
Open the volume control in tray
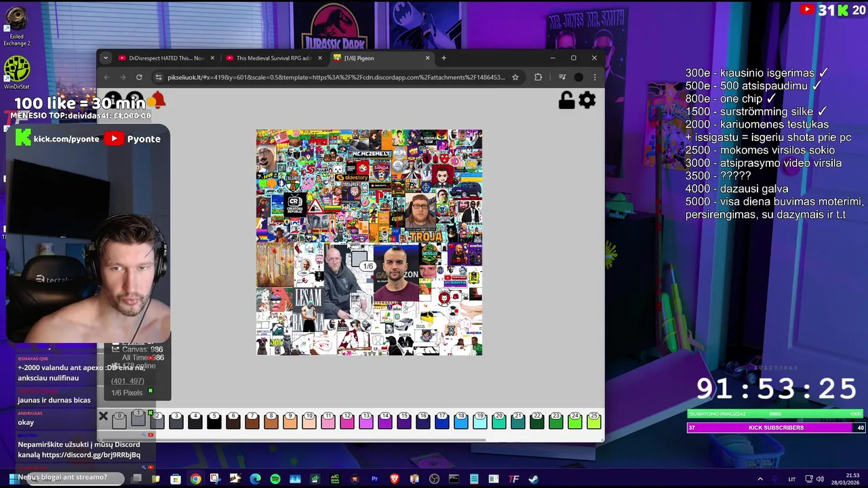click(x=820, y=479)
